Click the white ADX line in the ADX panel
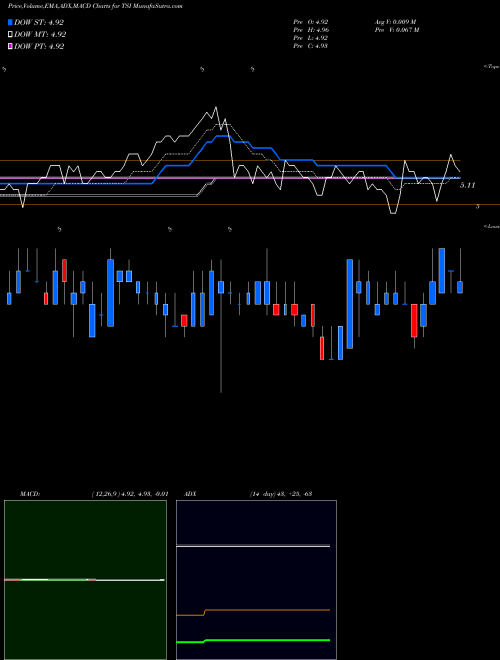 [x=253, y=546]
